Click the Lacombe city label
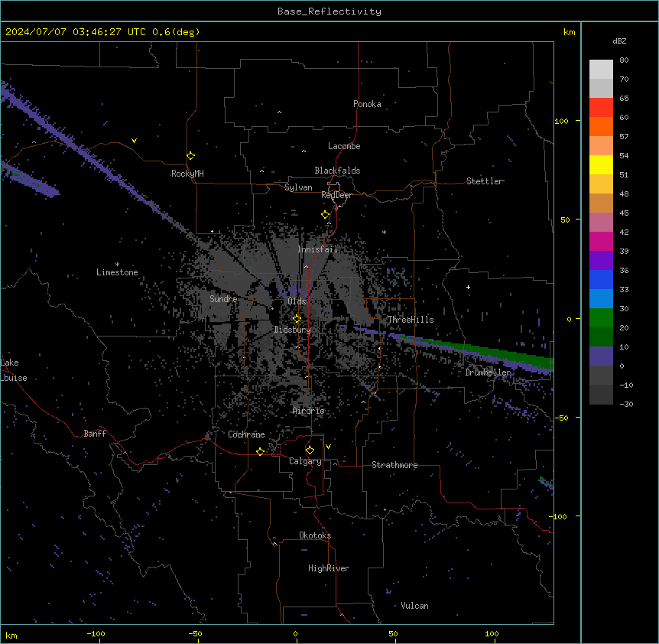The height and width of the screenshot is (644, 659). (344, 146)
